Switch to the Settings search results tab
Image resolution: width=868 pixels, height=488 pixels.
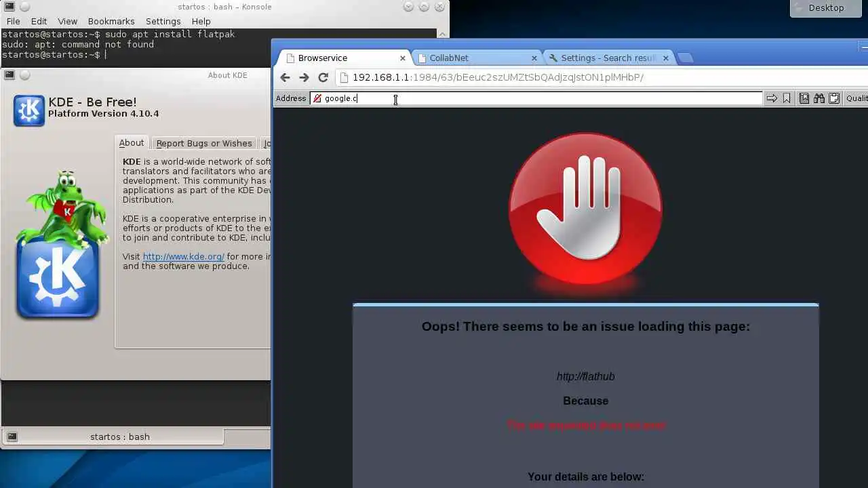pyautogui.click(x=608, y=58)
